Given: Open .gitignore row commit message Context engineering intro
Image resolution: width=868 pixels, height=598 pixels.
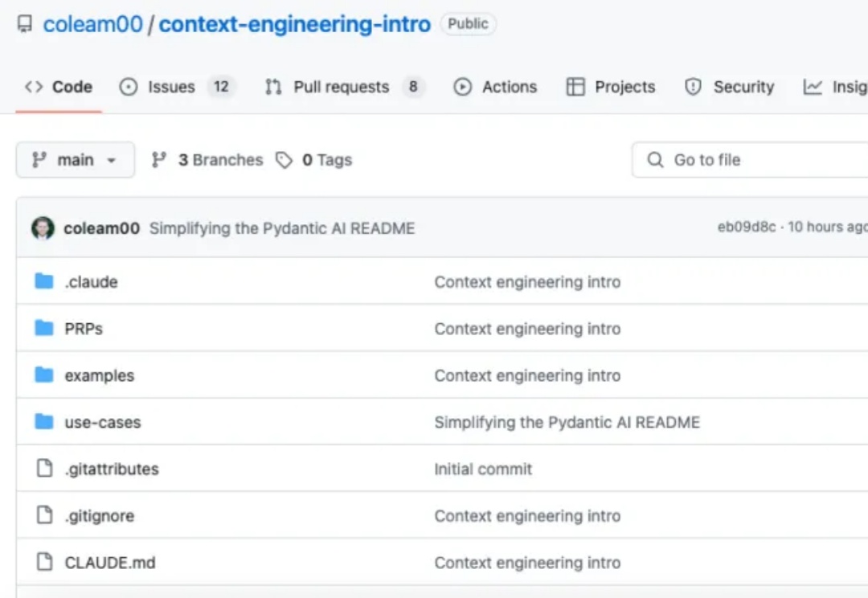Looking at the screenshot, I should click(527, 516).
